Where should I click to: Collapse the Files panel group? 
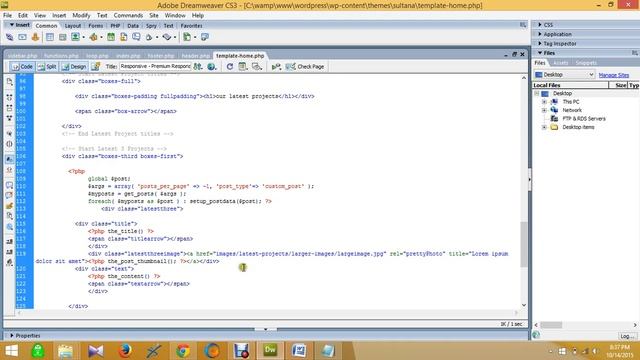click(x=540, y=53)
